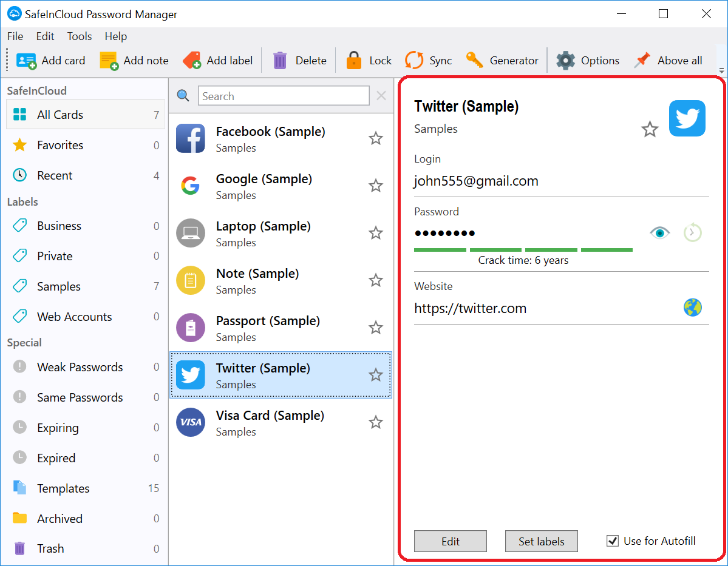Click the Add label toolbar icon
The height and width of the screenshot is (566, 728).
click(x=192, y=60)
